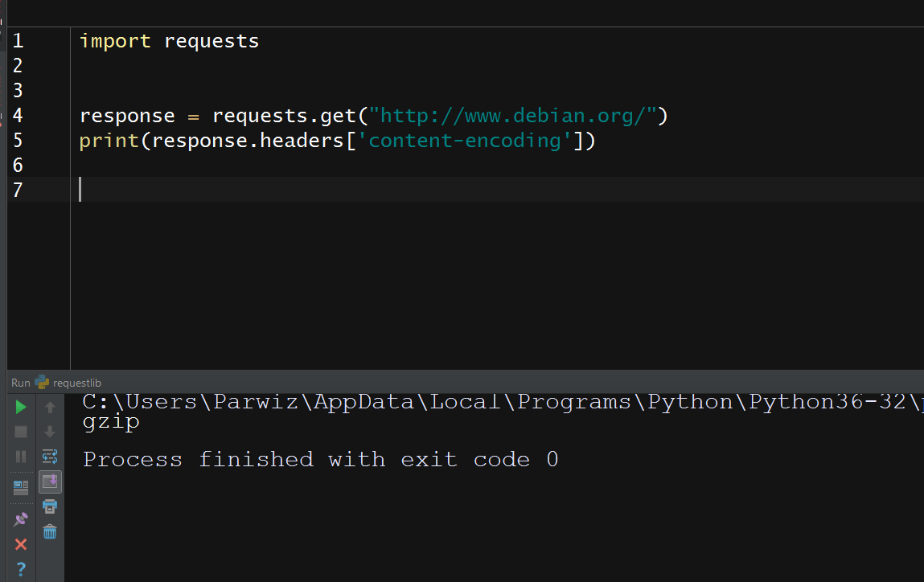This screenshot has width=924, height=582.
Task: Pin the Run tool window tab
Action: 21,518
